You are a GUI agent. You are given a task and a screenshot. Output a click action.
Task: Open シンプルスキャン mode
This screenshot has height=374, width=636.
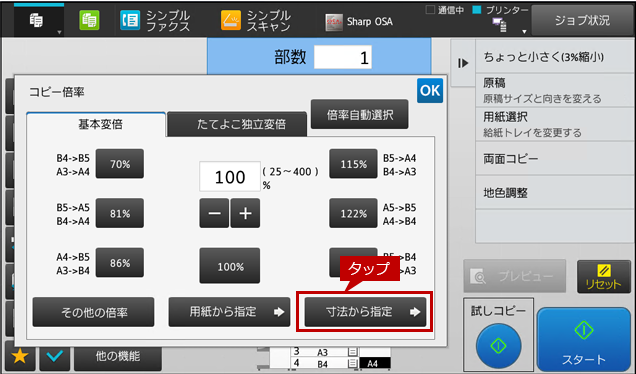pyautogui.click(x=256, y=21)
